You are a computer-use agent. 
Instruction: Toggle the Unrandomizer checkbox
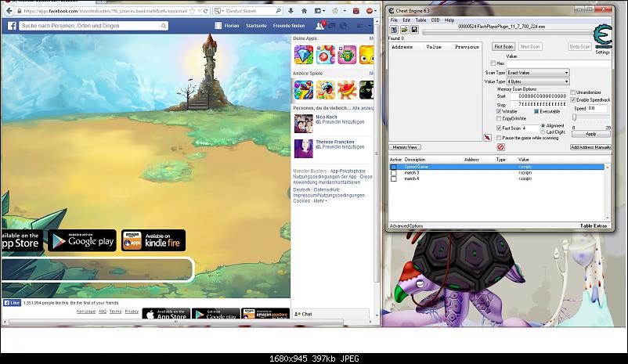click(x=573, y=92)
